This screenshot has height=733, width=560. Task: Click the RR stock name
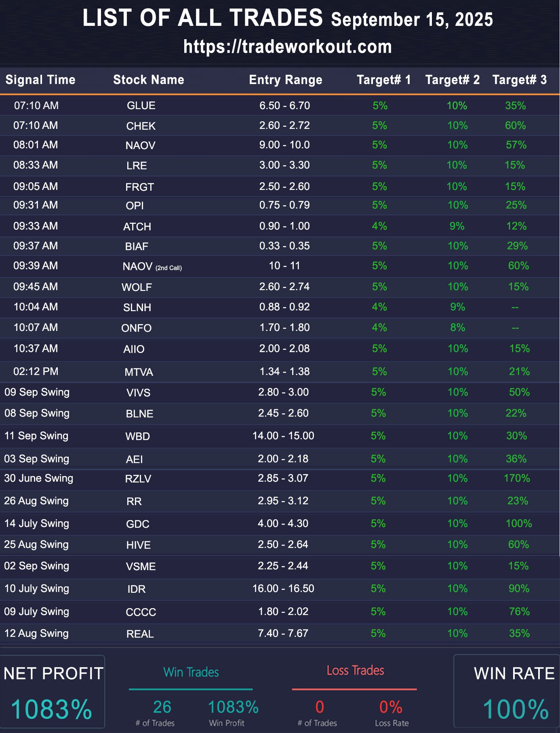pyautogui.click(x=134, y=501)
